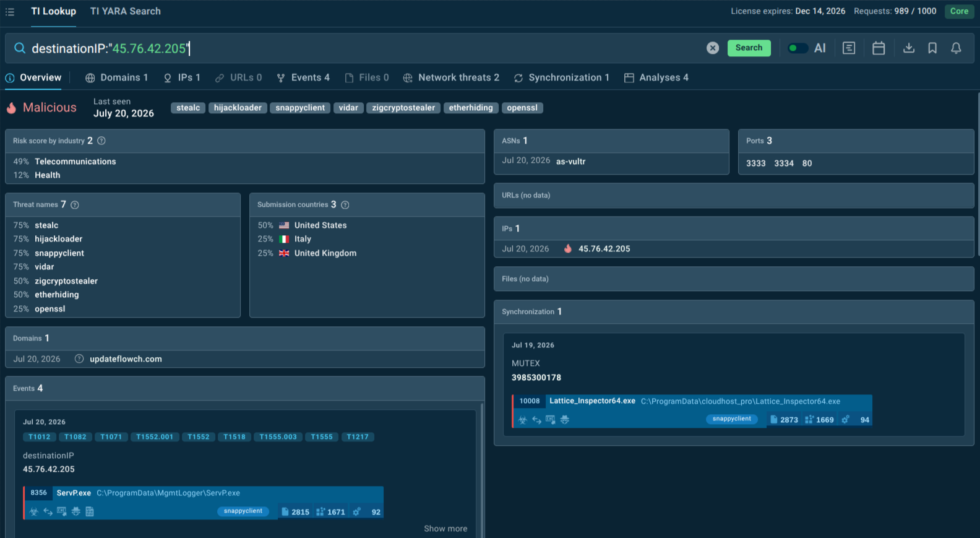
Task: Click Show more in Events panel
Action: (445, 529)
